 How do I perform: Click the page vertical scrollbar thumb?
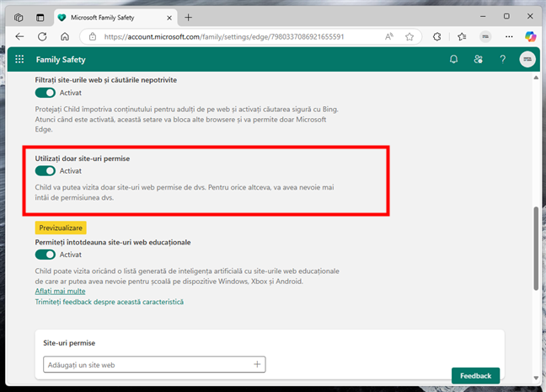pos(536,249)
